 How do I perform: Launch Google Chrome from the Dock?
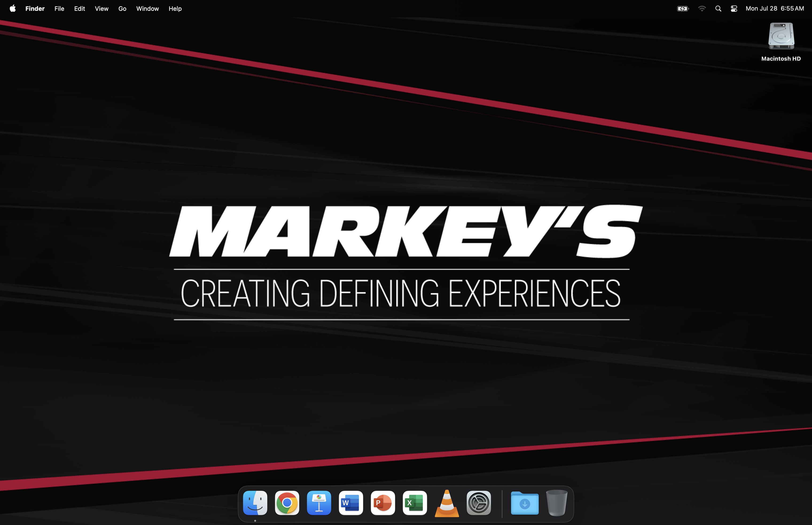point(287,503)
